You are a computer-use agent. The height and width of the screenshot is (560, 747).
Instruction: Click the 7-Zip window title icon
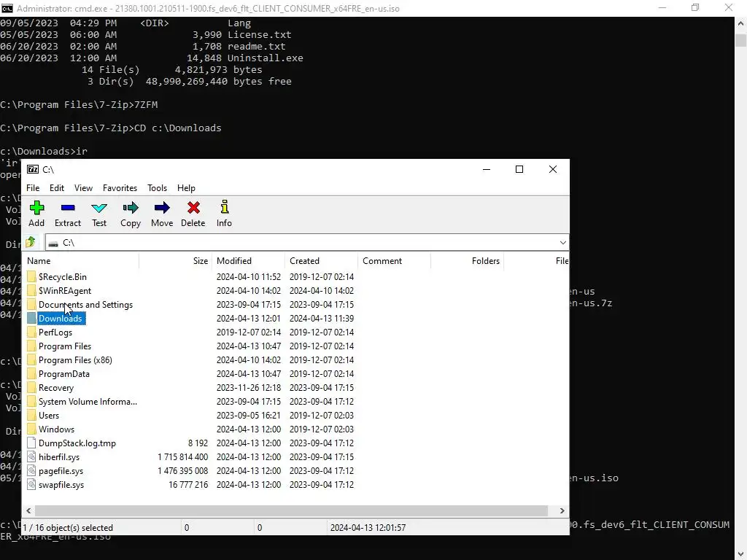pyautogui.click(x=33, y=169)
